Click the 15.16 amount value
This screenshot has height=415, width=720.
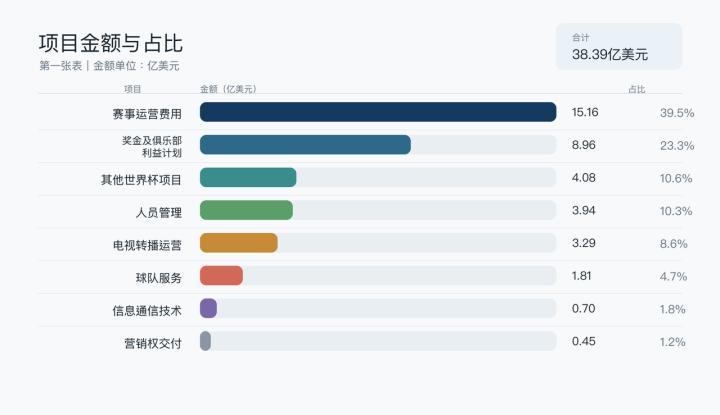click(585, 112)
